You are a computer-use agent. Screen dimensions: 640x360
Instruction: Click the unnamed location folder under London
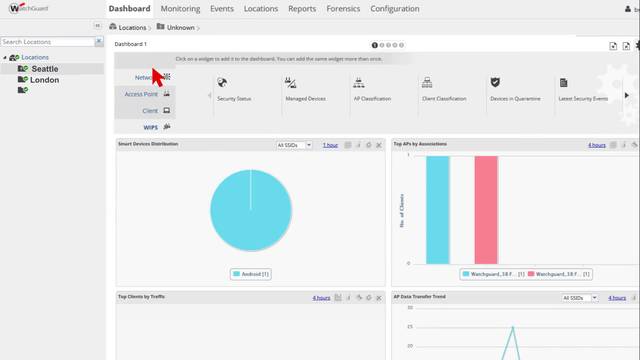tap(23, 90)
